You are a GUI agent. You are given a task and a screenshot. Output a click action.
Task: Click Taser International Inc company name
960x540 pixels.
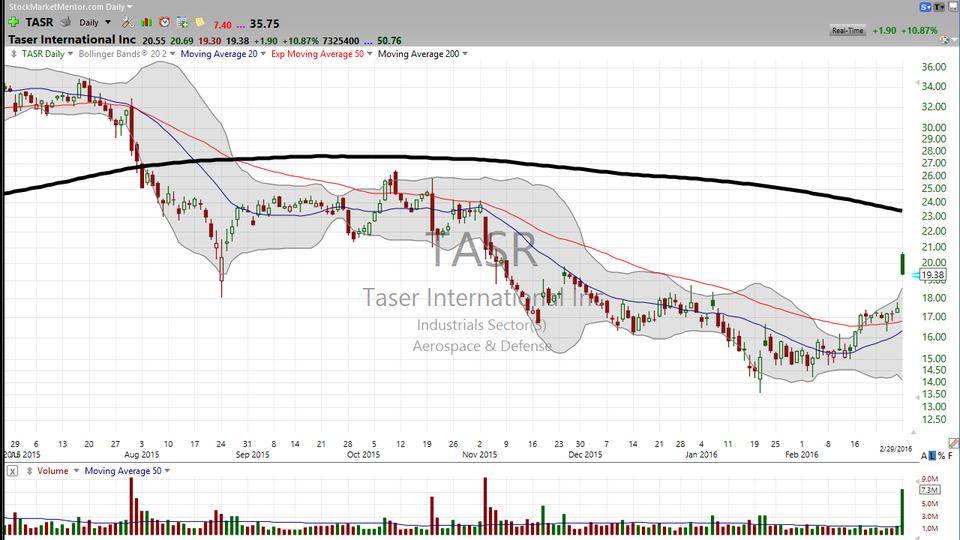coord(72,40)
